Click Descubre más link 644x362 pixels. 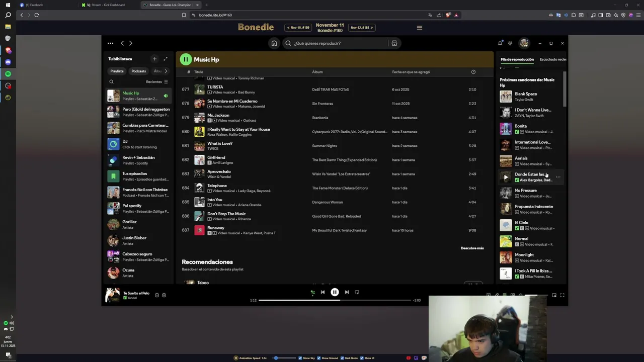[472, 248]
